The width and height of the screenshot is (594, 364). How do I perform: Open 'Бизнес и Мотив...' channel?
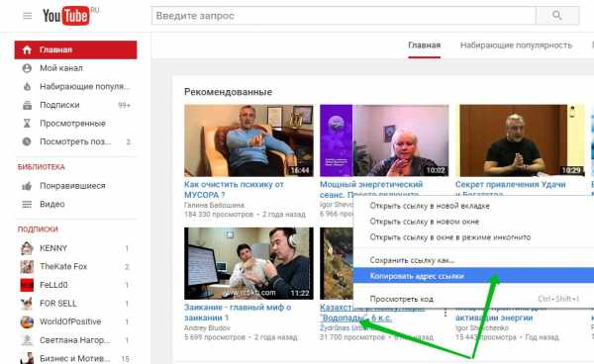pos(75,358)
